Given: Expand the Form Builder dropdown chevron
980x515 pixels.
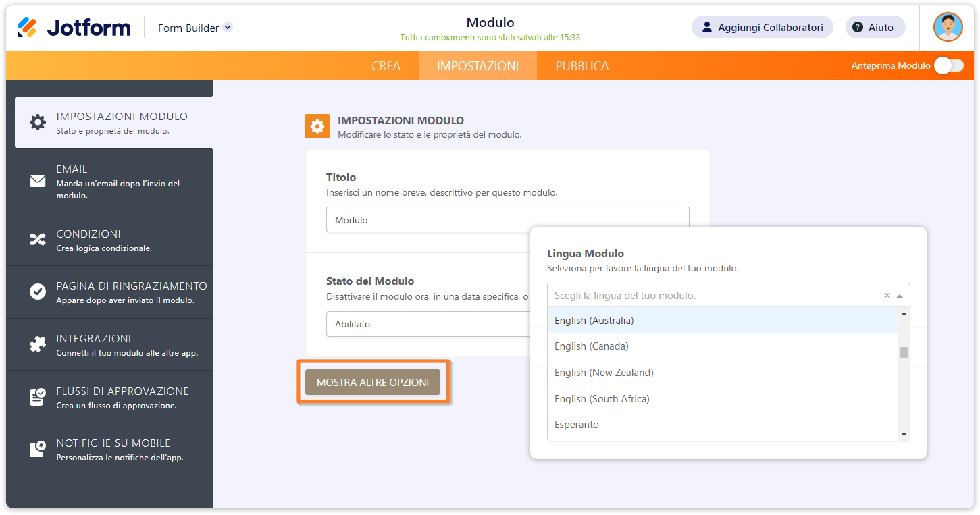Looking at the screenshot, I should (x=228, y=28).
